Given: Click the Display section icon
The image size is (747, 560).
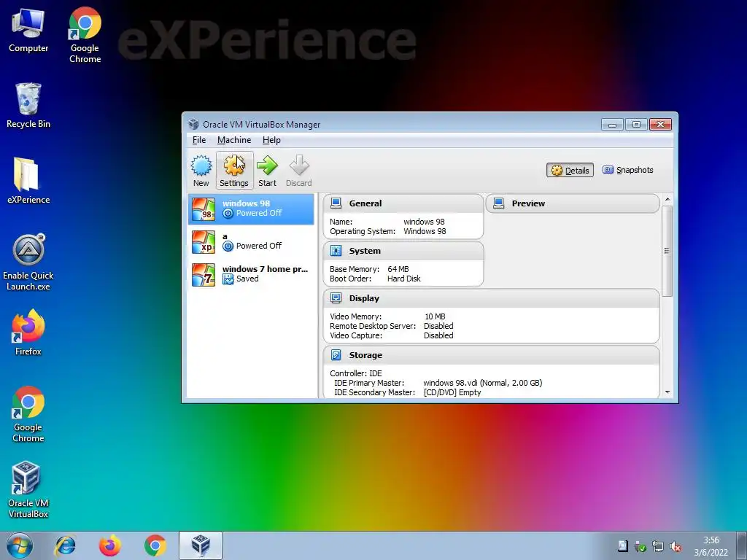Looking at the screenshot, I should click(x=336, y=298).
